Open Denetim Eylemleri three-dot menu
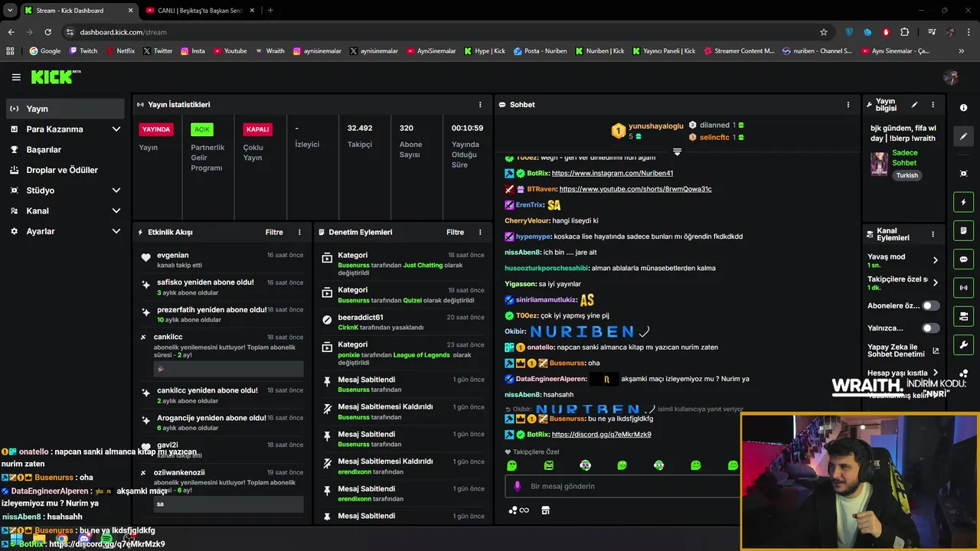980x551 pixels. pyautogui.click(x=480, y=232)
